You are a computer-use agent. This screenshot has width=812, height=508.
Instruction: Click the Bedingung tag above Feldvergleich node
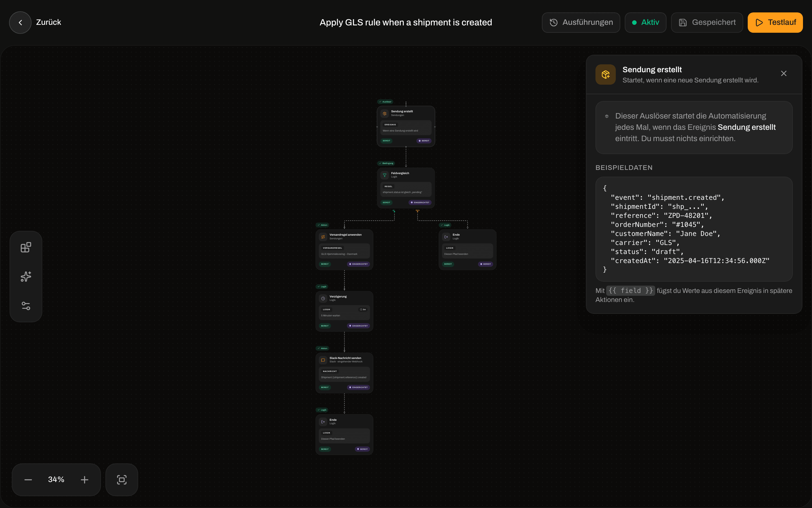[x=386, y=163]
